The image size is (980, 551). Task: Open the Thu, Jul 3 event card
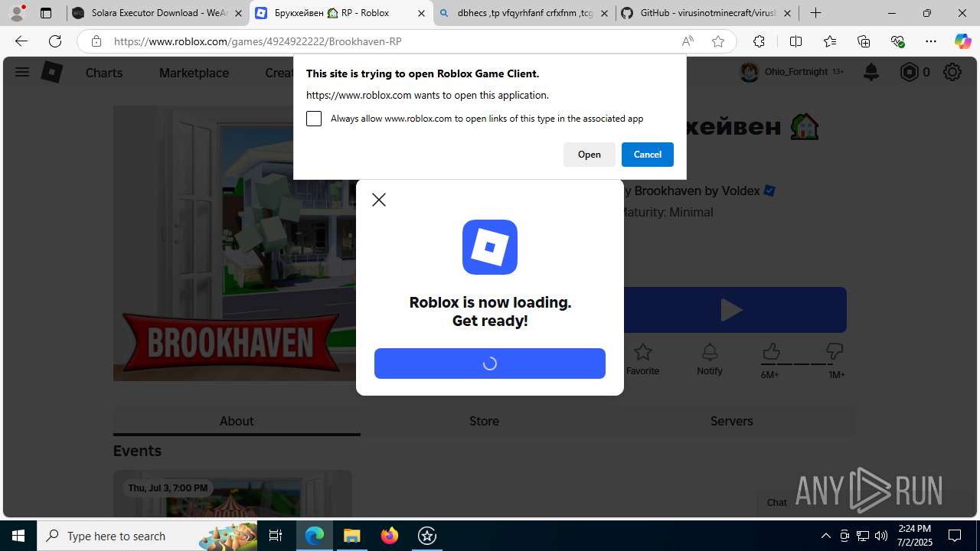233,494
